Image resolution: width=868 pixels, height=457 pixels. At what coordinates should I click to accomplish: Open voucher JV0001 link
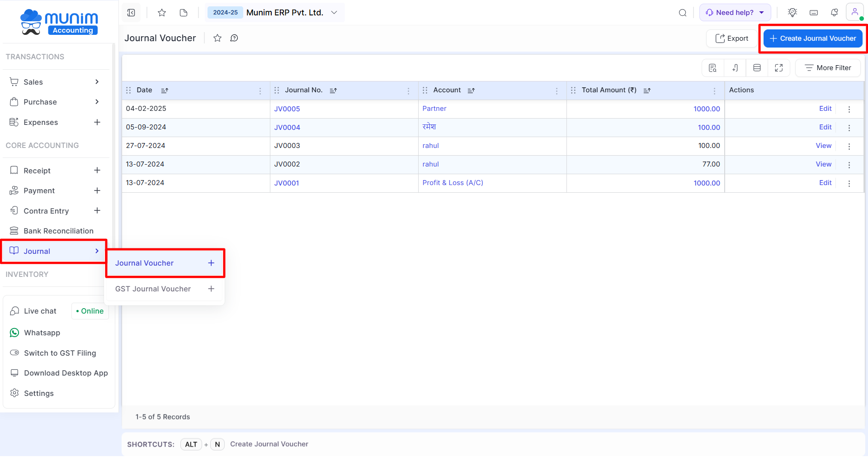click(287, 183)
